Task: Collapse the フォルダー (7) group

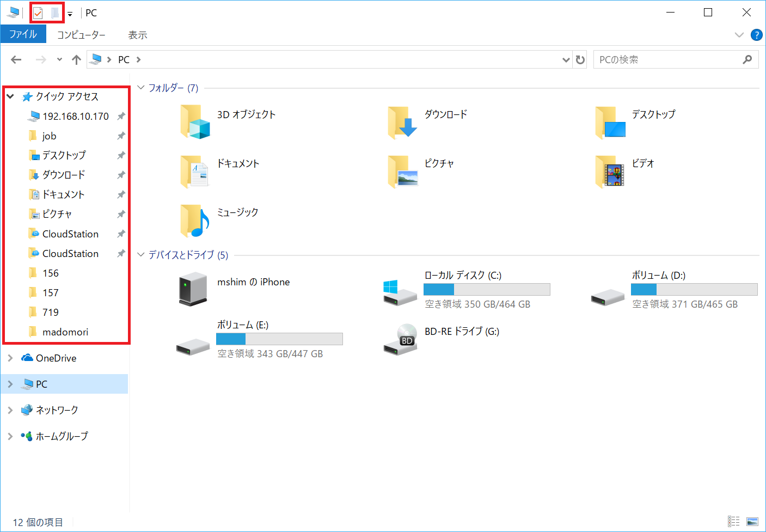Action: point(141,88)
